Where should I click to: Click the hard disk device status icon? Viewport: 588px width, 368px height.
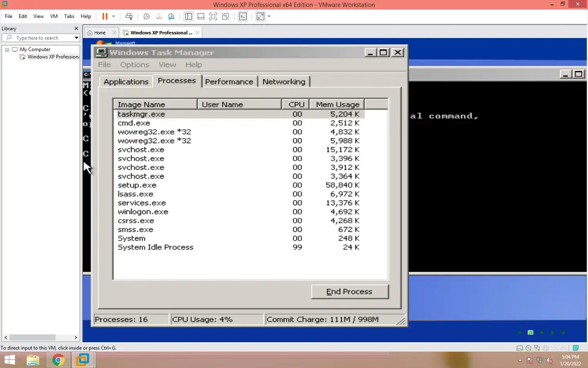(519, 348)
